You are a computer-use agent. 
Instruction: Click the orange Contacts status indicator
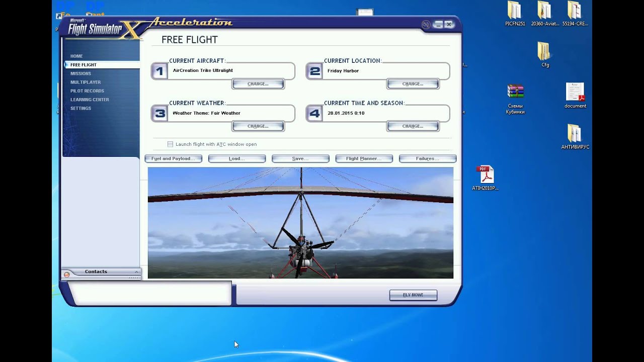pos(66,275)
